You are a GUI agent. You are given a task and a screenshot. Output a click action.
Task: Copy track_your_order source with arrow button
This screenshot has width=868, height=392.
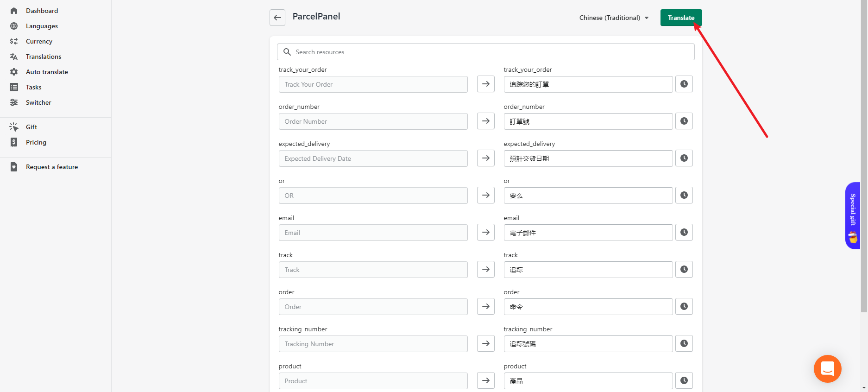click(486, 84)
